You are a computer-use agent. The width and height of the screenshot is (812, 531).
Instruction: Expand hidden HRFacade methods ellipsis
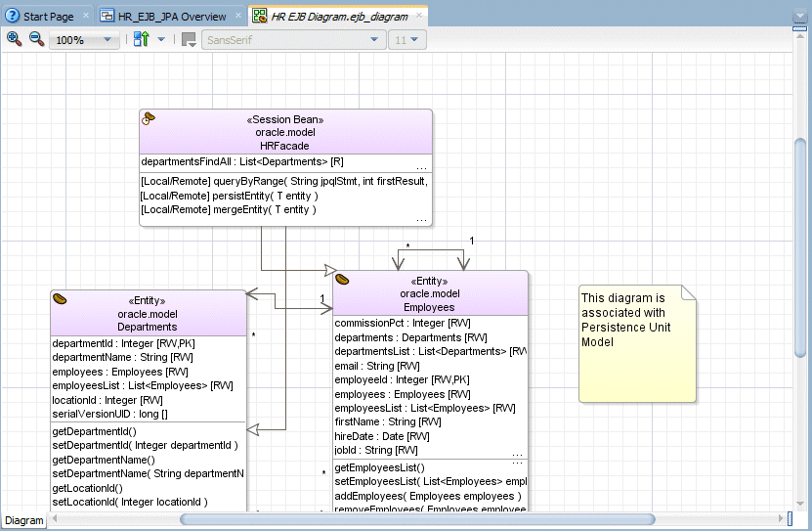(x=421, y=221)
